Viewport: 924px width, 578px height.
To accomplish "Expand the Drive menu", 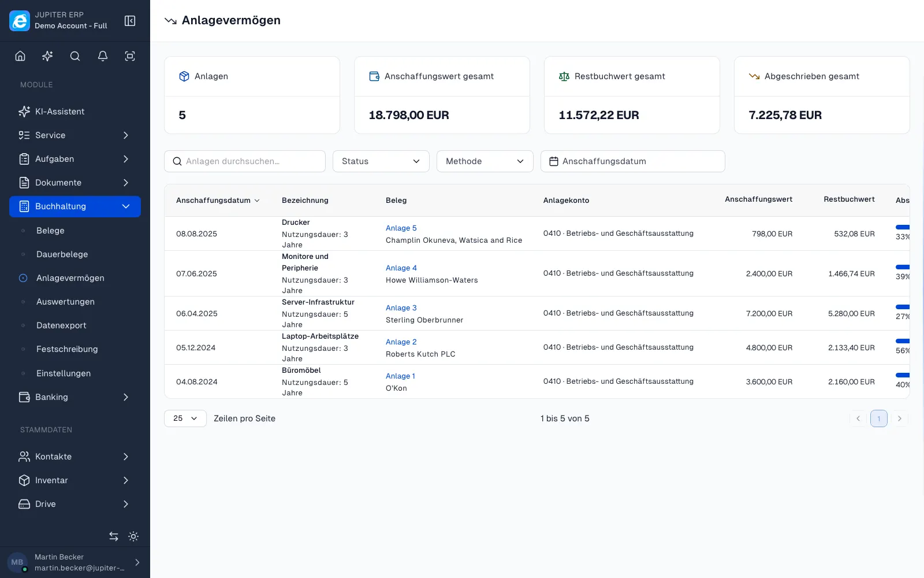I will tap(75, 504).
